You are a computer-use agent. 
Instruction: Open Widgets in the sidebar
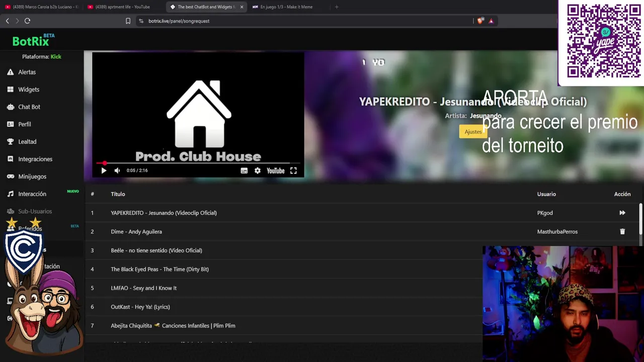(x=29, y=89)
